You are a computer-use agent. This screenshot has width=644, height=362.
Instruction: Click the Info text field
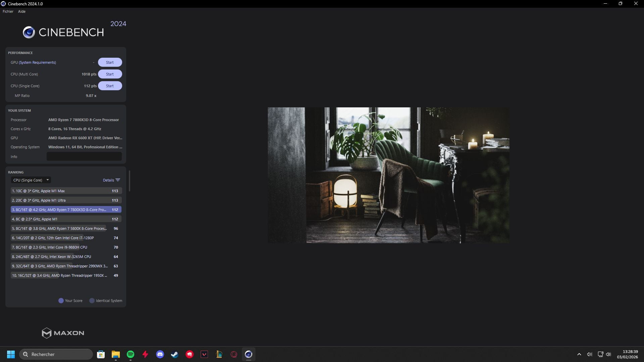84,157
